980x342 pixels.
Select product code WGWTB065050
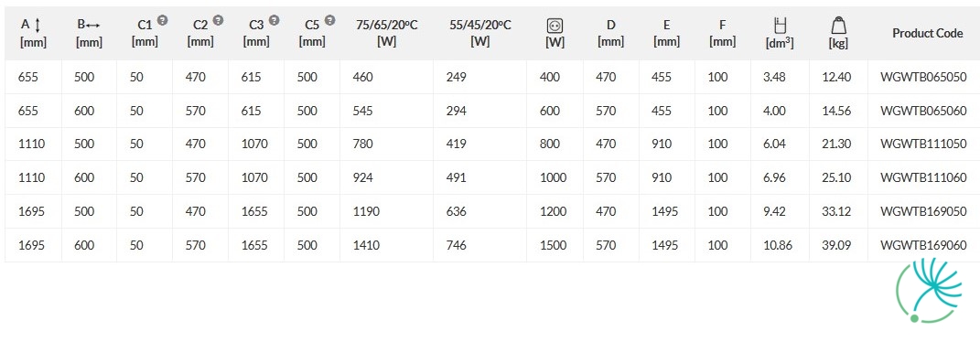(923, 78)
